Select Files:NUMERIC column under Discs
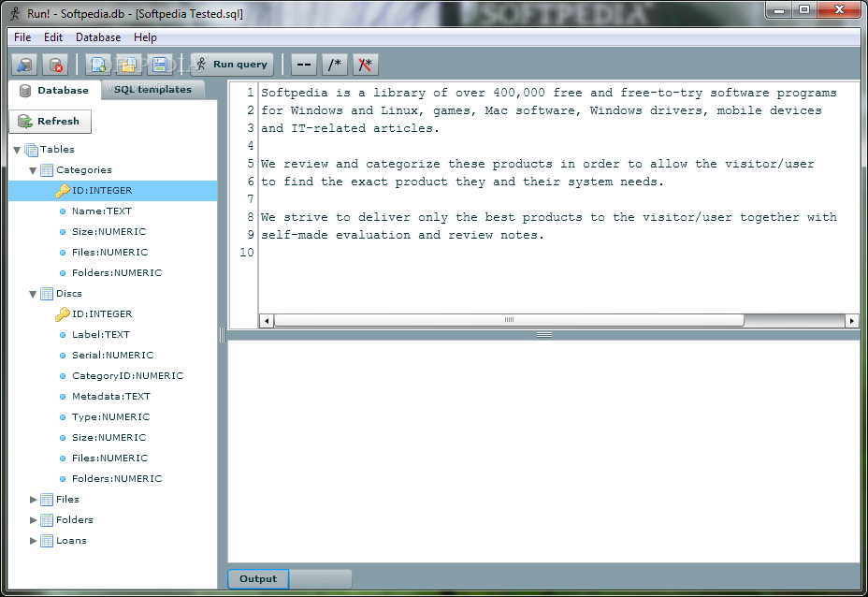This screenshot has width=868, height=597. coord(110,458)
